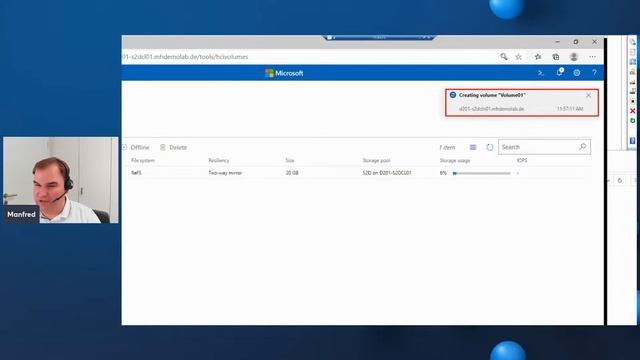The width and height of the screenshot is (640, 360).
Task: Open the browser collections icon
Action: (556, 57)
